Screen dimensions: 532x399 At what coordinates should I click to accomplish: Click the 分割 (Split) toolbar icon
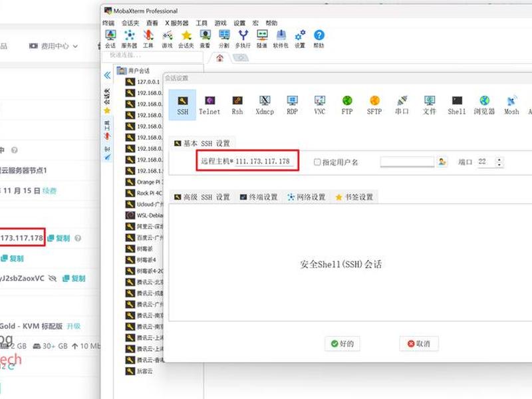[x=224, y=39]
